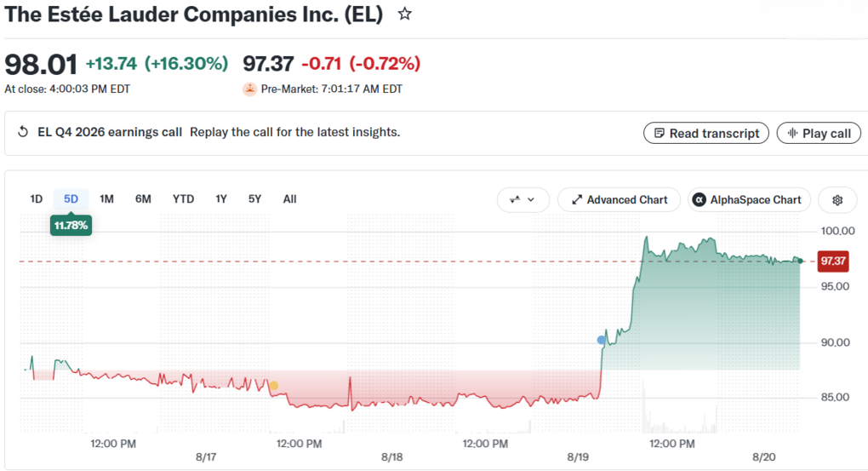The image size is (868, 471).
Task: Open the Read transcript button
Action: (x=705, y=133)
